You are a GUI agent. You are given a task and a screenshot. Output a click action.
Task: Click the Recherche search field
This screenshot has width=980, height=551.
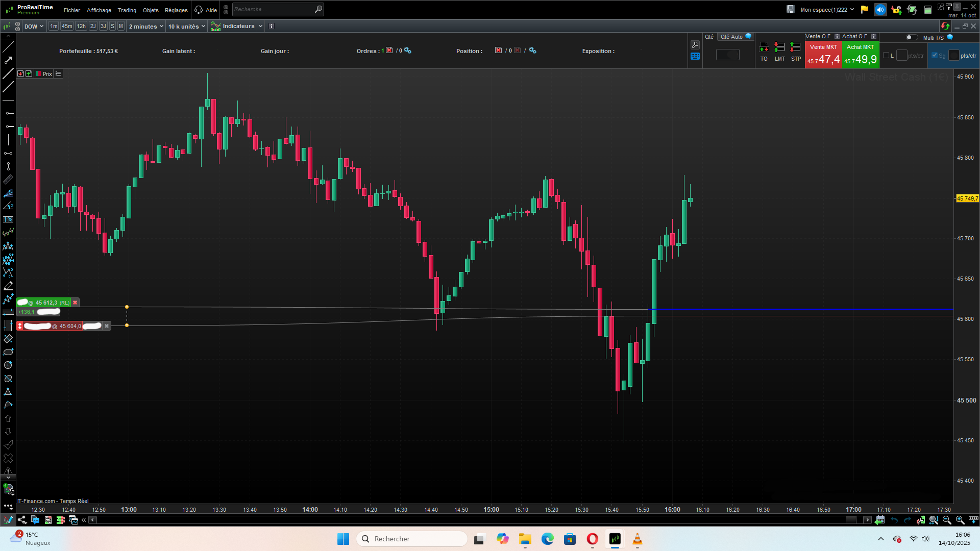pos(273,9)
